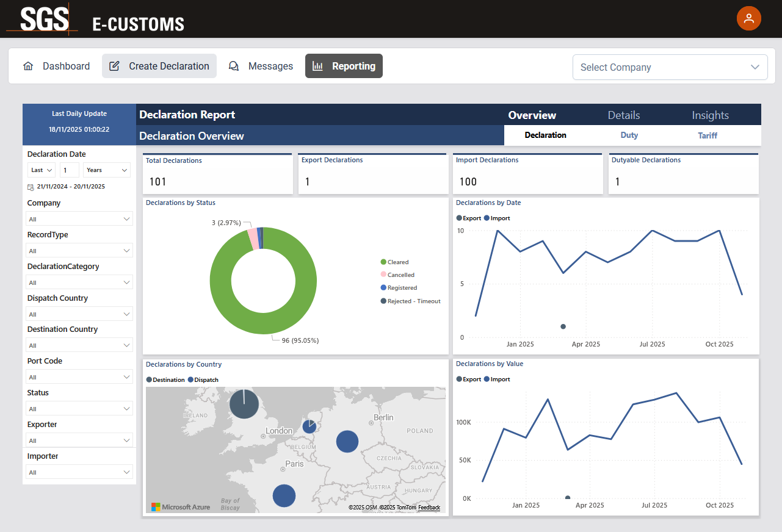The height and width of the screenshot is (532, 782).
Task: Open the Select Company dropdown
Action: pos(670,67)
